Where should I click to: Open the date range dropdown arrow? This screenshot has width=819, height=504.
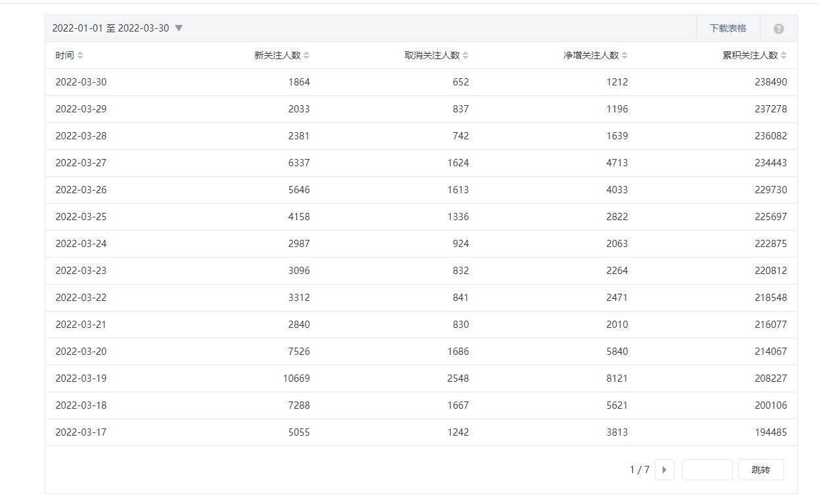pyautogui.click(x=179, y=28)
